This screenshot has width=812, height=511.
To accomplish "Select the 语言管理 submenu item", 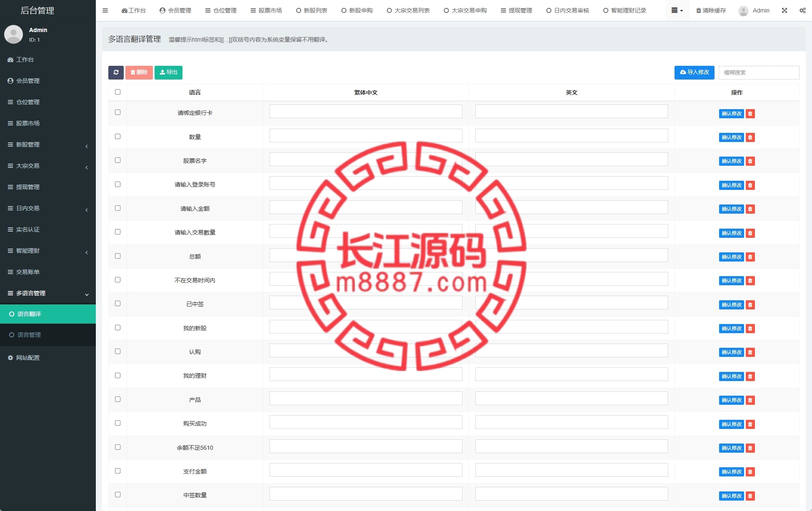I will pyautogui.click(x=48, y=335).
